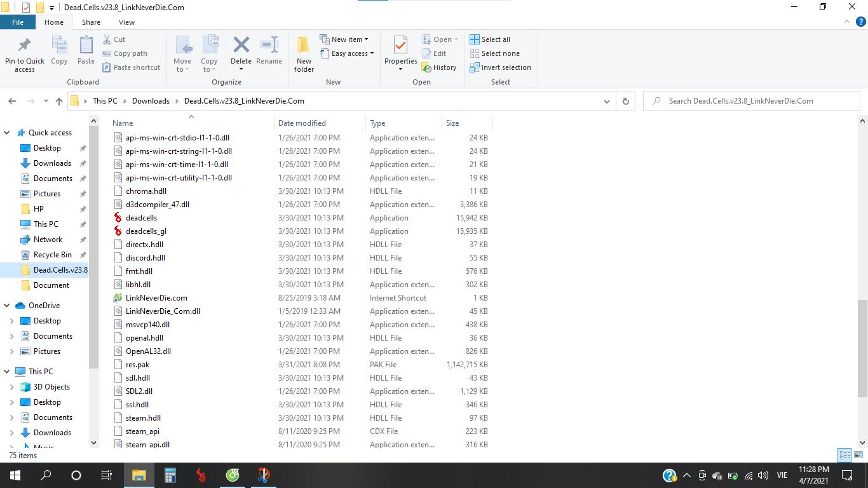
Task: Click the Downloads breadcrumb in address bar
Action: pyautogui.click(x=151, y=101)
